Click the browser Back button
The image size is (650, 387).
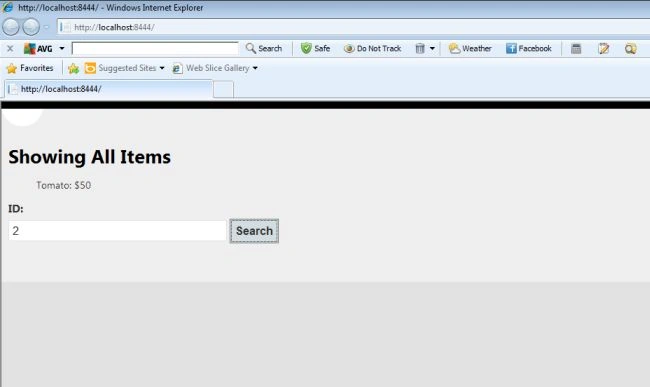click(11, 27)
